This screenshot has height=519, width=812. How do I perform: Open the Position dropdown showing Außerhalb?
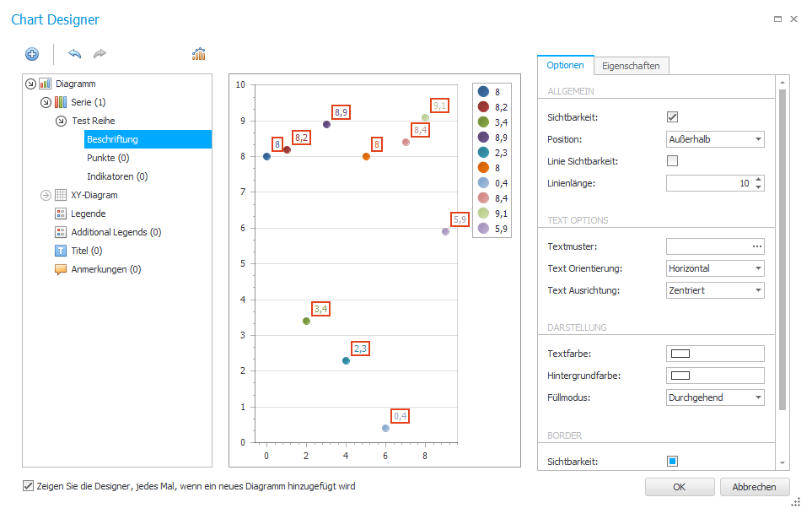pos(715,139)
